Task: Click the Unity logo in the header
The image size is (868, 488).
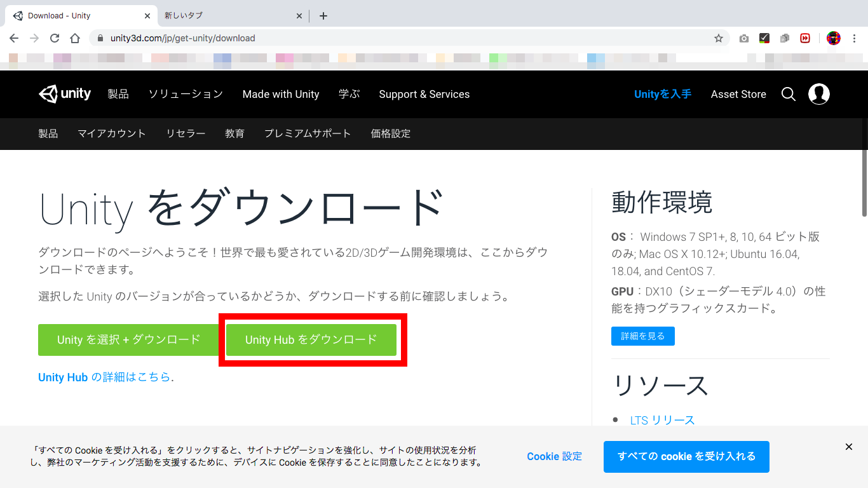Action: coord(65,94)
